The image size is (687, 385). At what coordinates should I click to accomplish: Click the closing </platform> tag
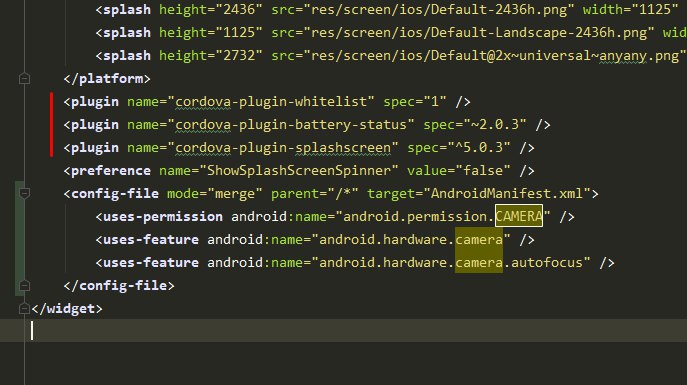coord(107,79)
